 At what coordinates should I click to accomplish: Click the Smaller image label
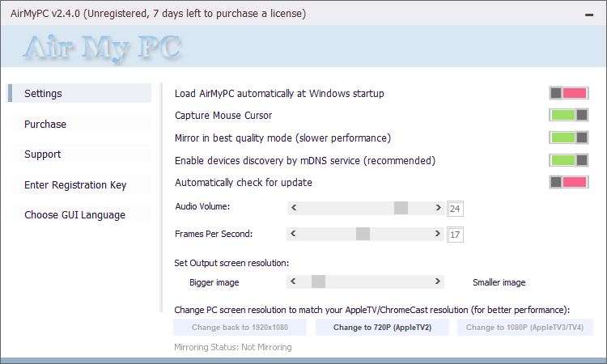point(499,282)
